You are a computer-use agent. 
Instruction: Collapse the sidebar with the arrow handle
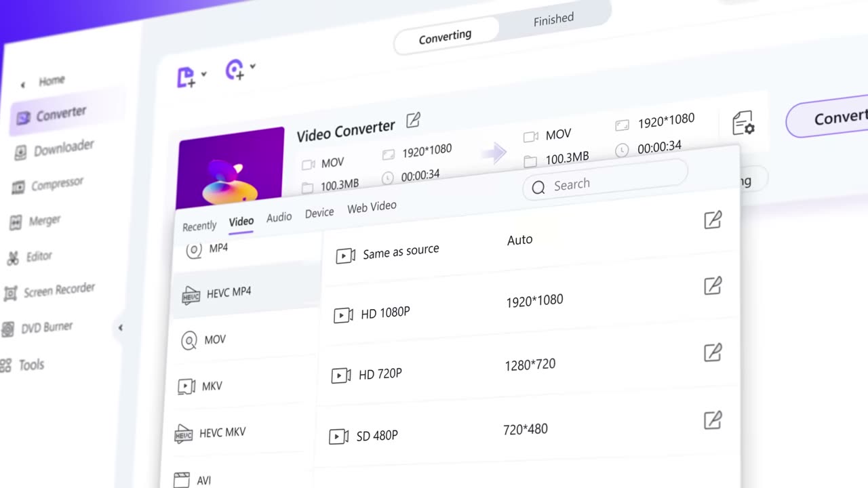(x=120, y=328)
